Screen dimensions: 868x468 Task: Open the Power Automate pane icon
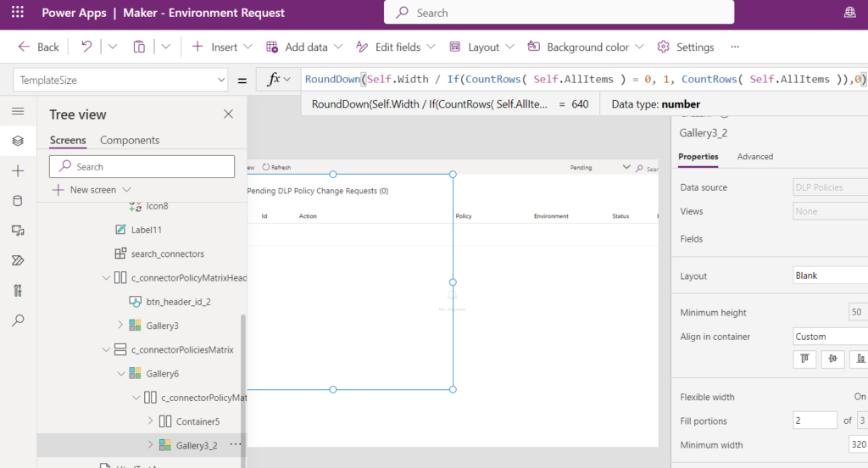click(18, 260)
